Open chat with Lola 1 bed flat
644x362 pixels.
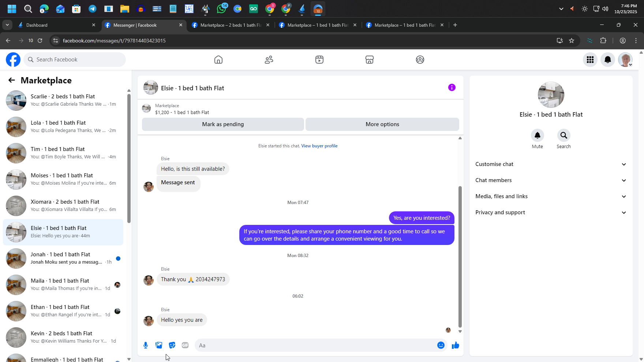(x=63, y=127)
